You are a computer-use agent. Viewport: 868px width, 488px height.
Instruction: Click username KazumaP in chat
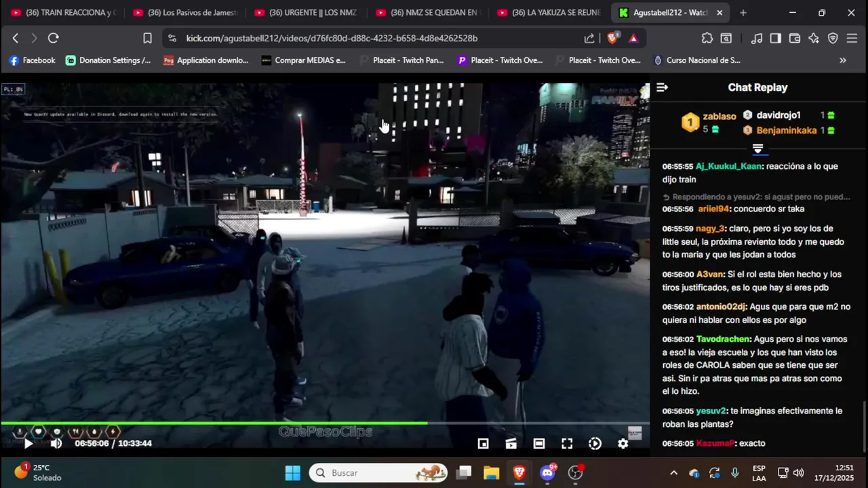(715, 443)
